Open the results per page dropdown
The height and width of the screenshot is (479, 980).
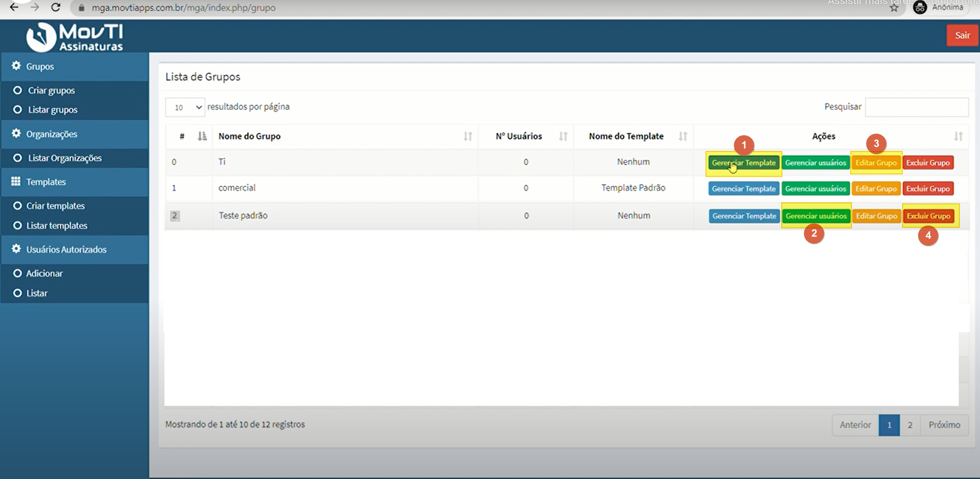[185, 107]
